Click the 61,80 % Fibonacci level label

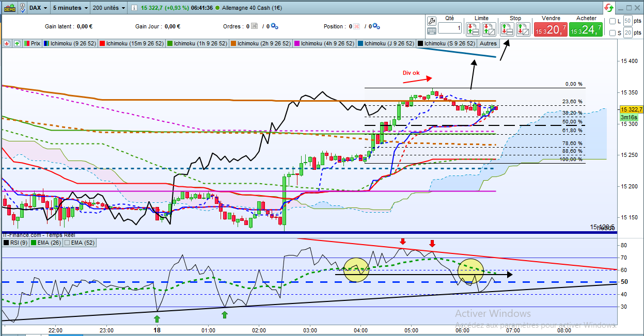coord(573,131)
